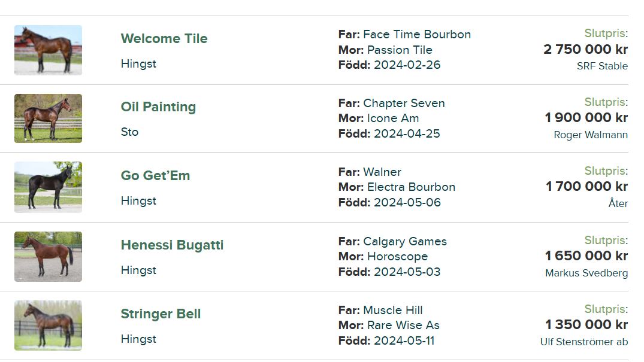Click buyer name Roger Walmann
Image resolution: width=644 pixels, height=362 pixels.
[591, 135]
